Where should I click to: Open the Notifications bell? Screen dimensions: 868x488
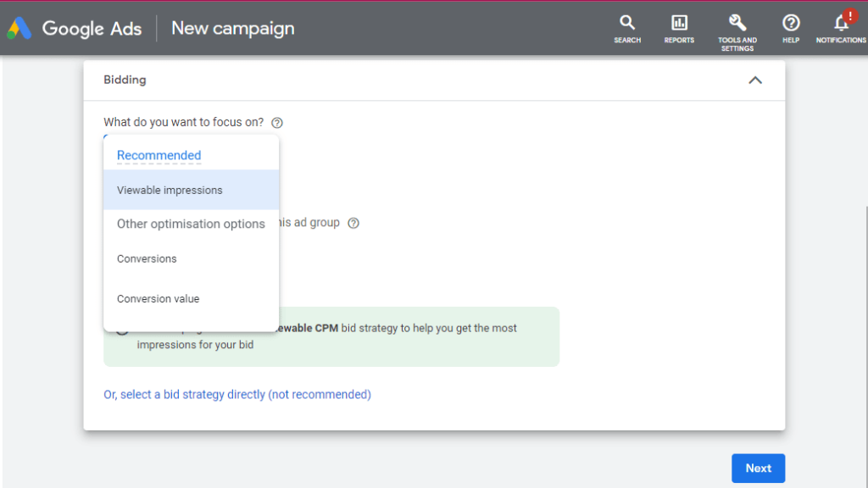coord(841,28)
